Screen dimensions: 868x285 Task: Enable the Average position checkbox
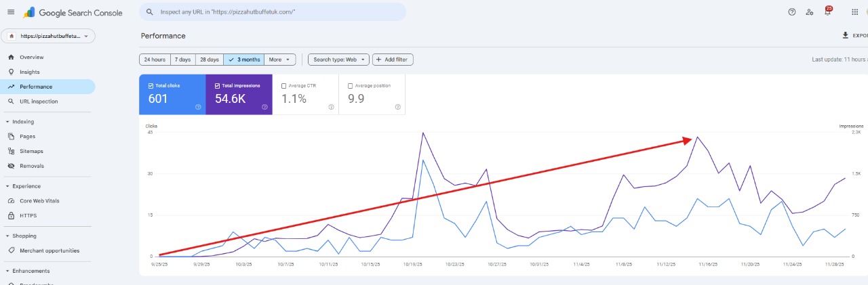350,86
